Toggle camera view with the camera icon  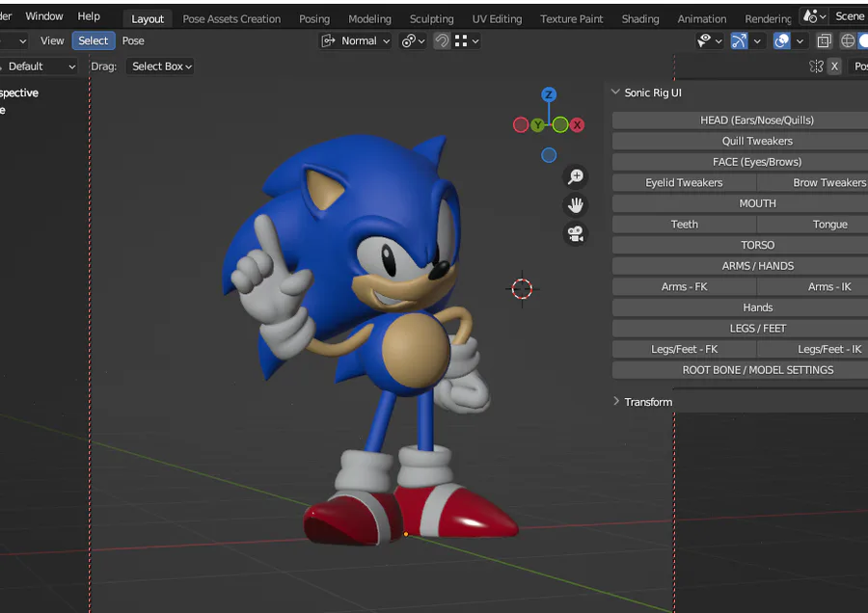(576, 234)
